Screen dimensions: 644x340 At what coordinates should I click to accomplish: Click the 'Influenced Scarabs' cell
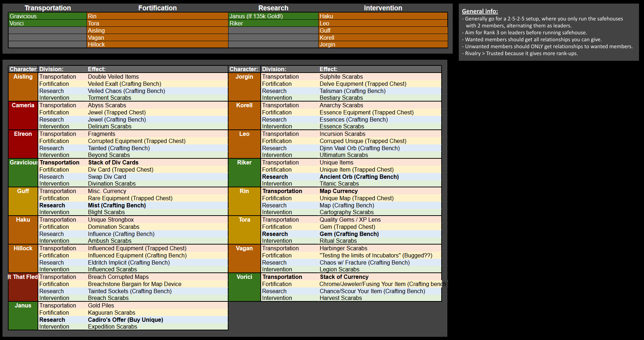157,269
